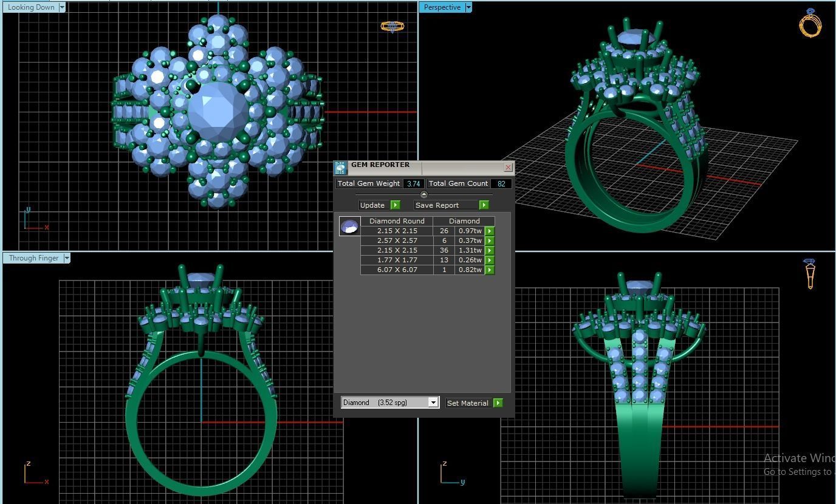
Task: Select the 2.57 X 2.57 size cell
Action: [397, 240]
